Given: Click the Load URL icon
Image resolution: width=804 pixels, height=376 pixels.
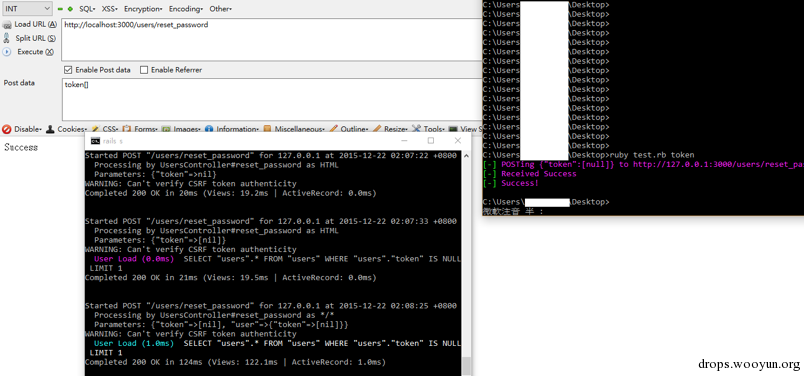Looking at the screenshot, I should [x=7, y=25].
